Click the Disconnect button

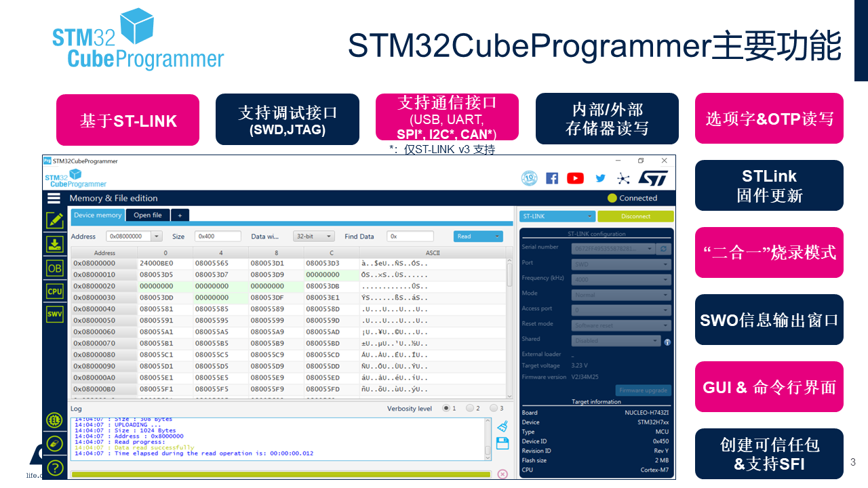click(636, 216)
